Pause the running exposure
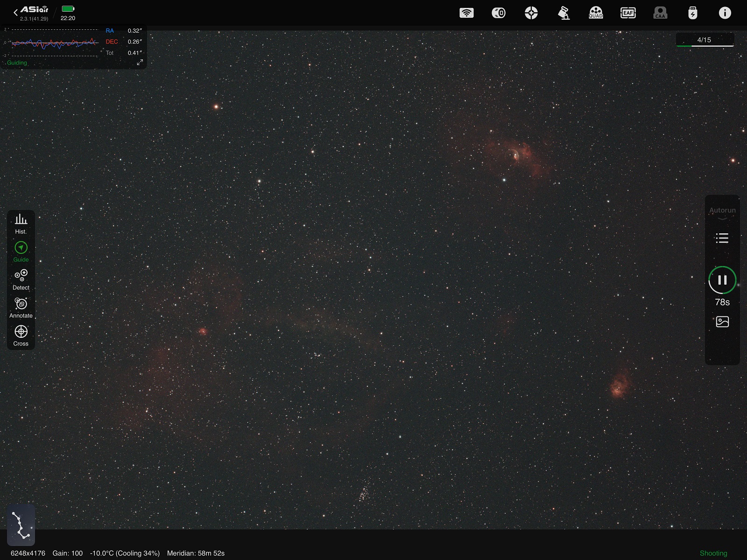Screen dimensions: 747x560 [x=722, y=280]
